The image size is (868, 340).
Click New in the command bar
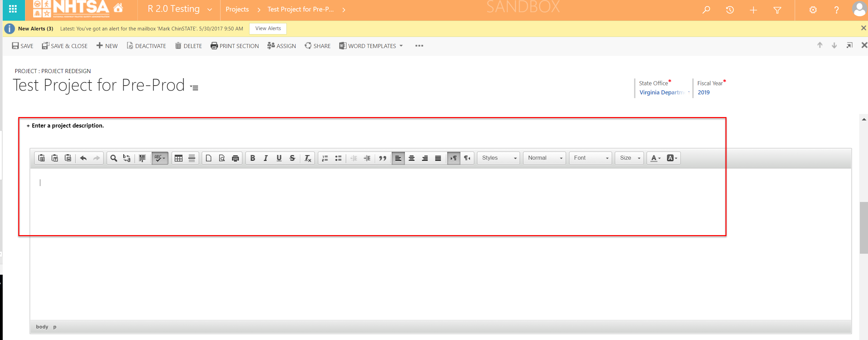[x=107, y=46]
